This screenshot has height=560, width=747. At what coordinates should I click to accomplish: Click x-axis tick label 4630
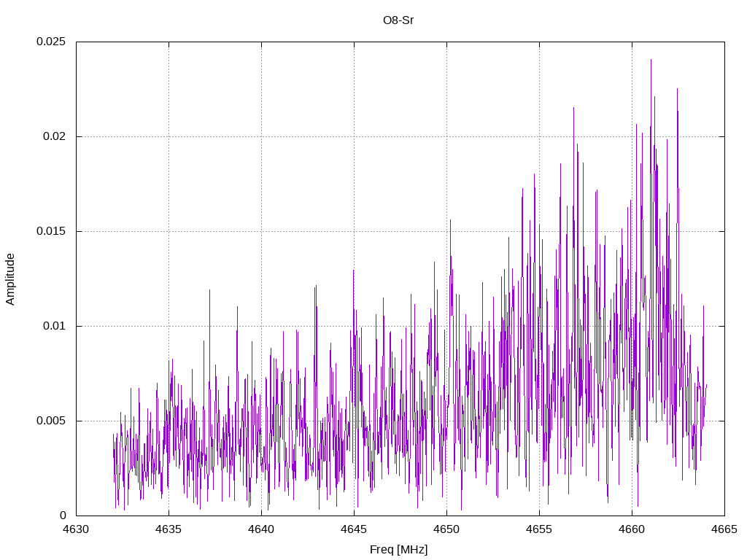click(76, 529)
